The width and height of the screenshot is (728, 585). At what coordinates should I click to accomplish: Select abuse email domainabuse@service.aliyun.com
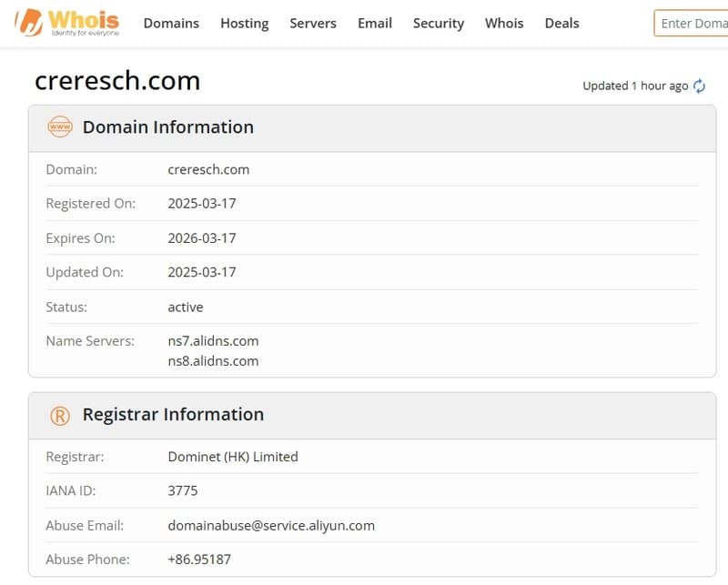[x=271, y=526]
